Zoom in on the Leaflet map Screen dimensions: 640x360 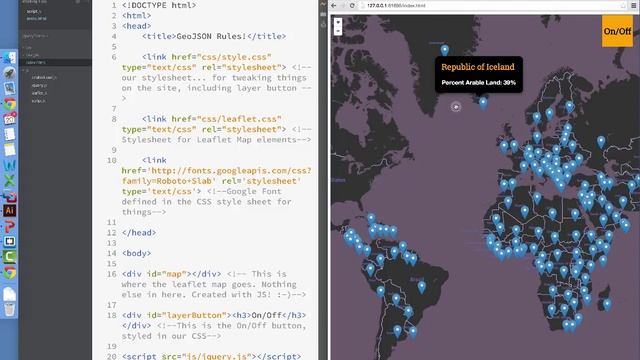[338, 22]
